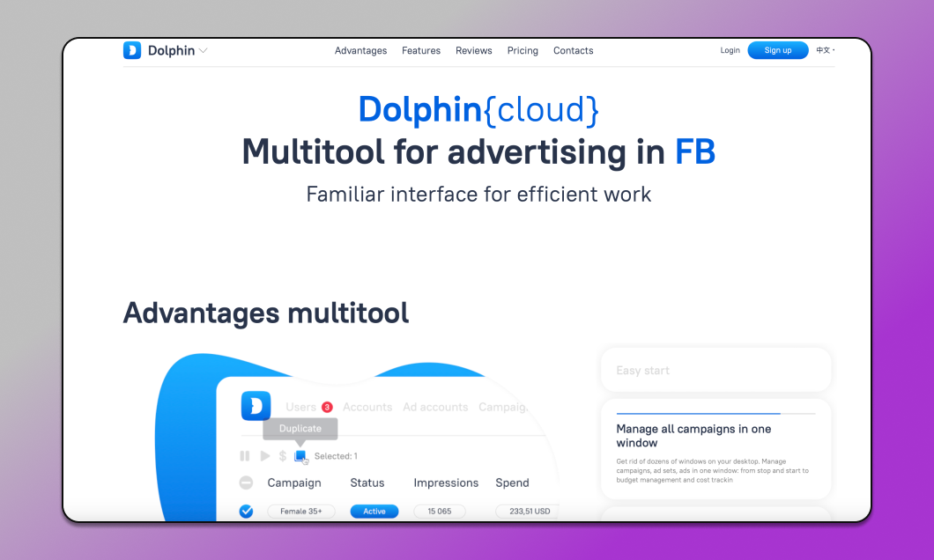Click the Dolphin app icon in demo panel
Screen dimensions: 934x560
click(x=256, y=406)
